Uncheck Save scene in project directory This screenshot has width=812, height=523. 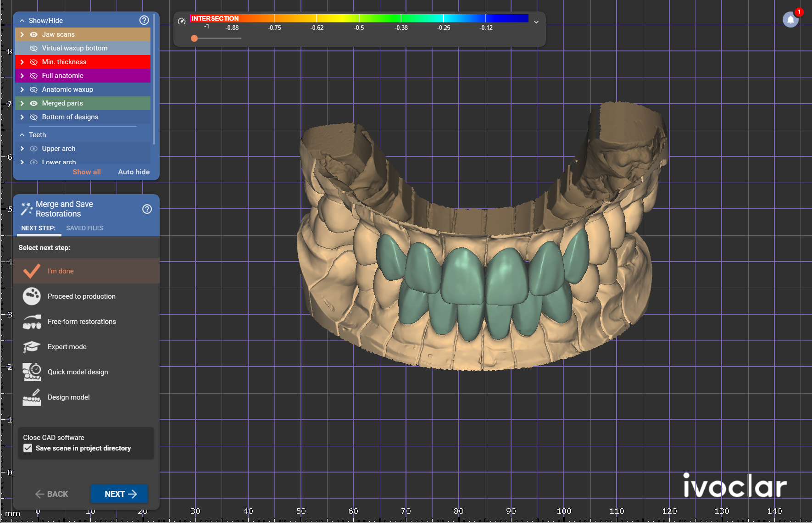28,448
